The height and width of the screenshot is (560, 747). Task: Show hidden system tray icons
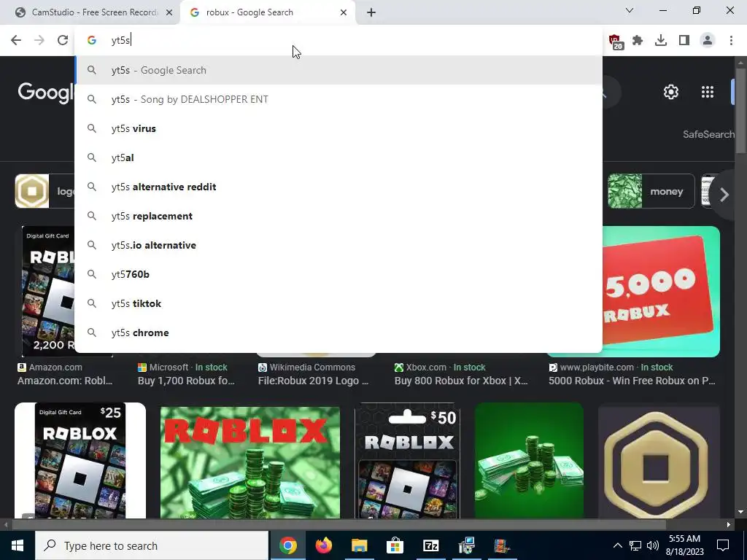[x=617, y=545]
